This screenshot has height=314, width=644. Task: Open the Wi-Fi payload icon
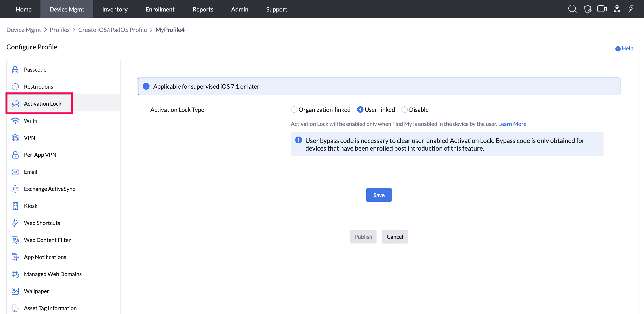pyautogui.click(x=15, y=121)
